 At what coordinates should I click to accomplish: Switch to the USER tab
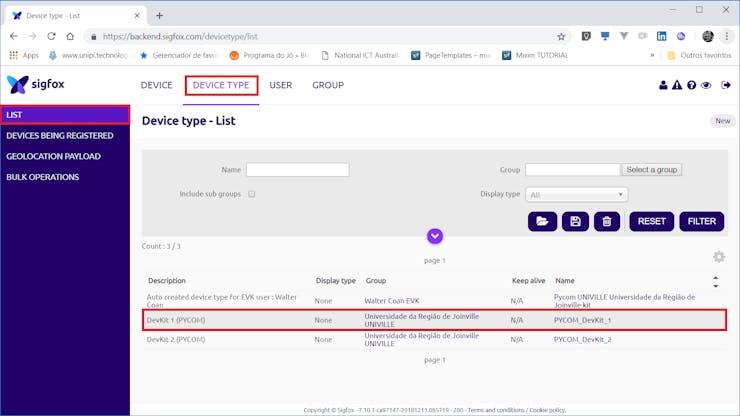[280, 85]
